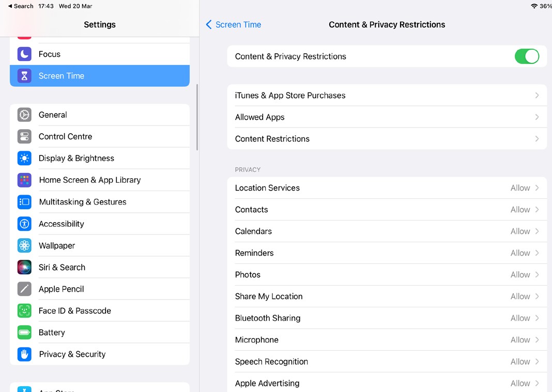
Task: Open Control Centre settings
Action: 100,136
